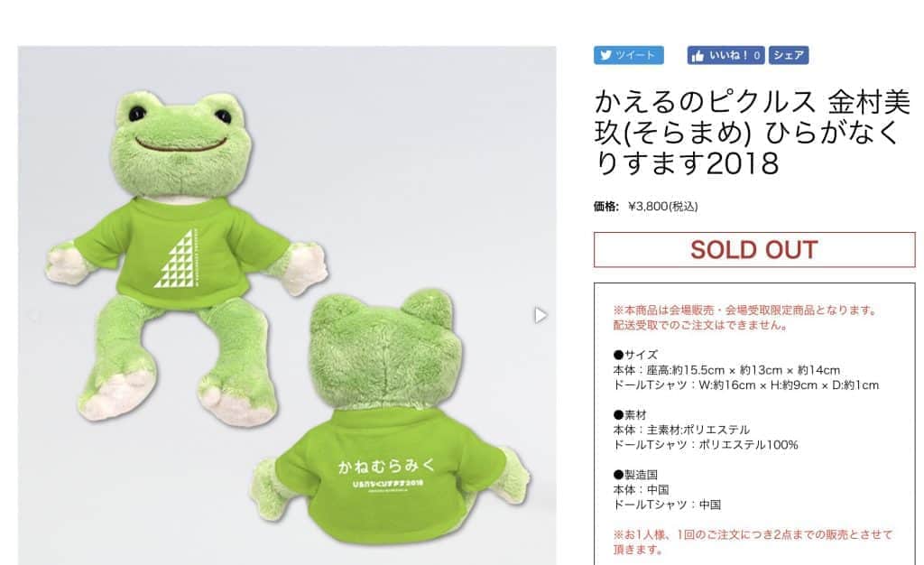Click the ツイート tweet label

pyautogui.click(x=635, y=55)
